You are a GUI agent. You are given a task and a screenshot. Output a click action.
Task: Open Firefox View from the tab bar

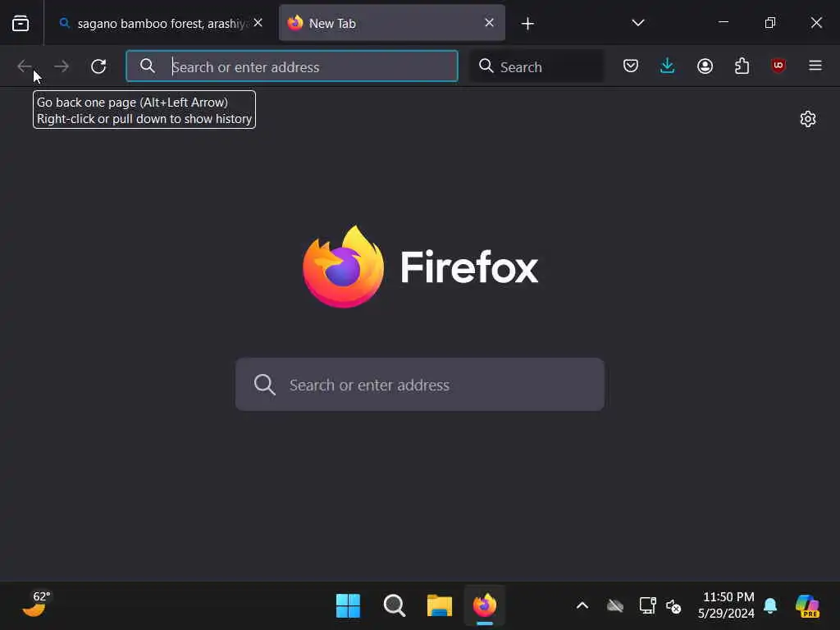21,23
